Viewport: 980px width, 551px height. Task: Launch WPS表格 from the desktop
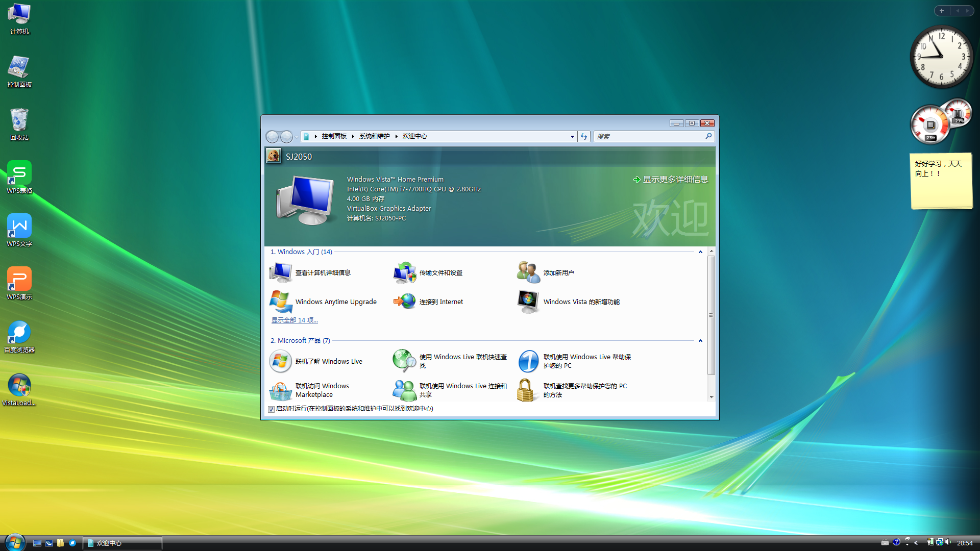19,178
